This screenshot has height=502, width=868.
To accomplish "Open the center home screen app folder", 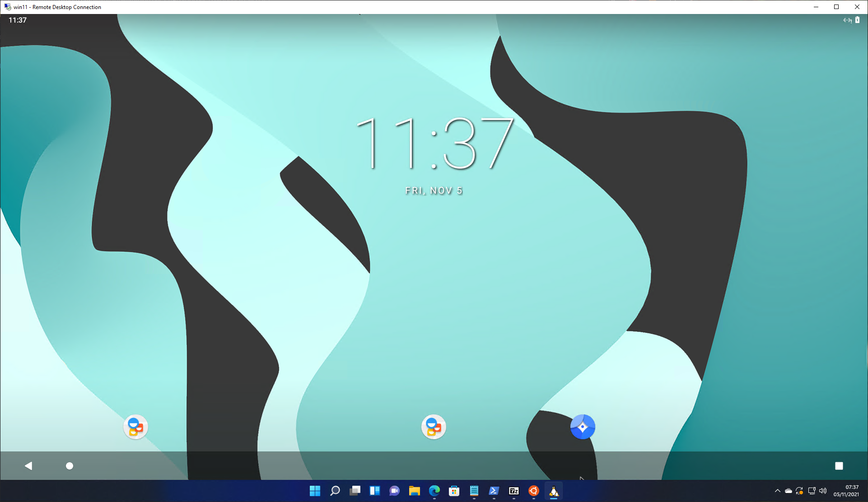I will (434, 427).
